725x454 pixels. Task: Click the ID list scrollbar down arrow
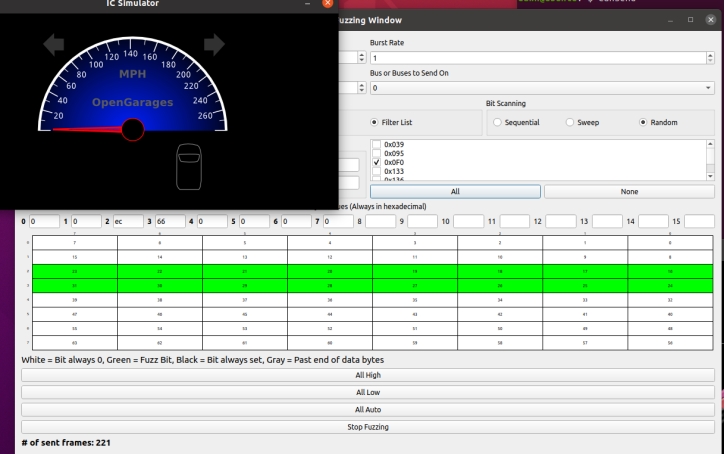point(710,176)
